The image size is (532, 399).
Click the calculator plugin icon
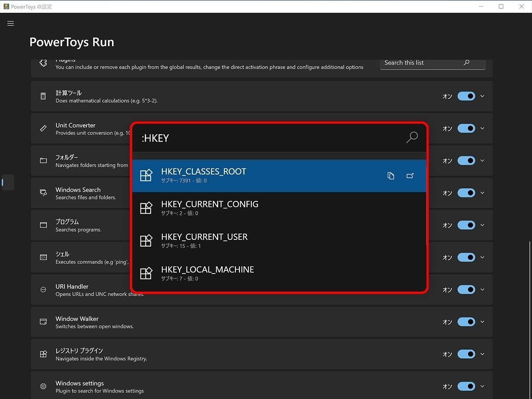(43, 96)
